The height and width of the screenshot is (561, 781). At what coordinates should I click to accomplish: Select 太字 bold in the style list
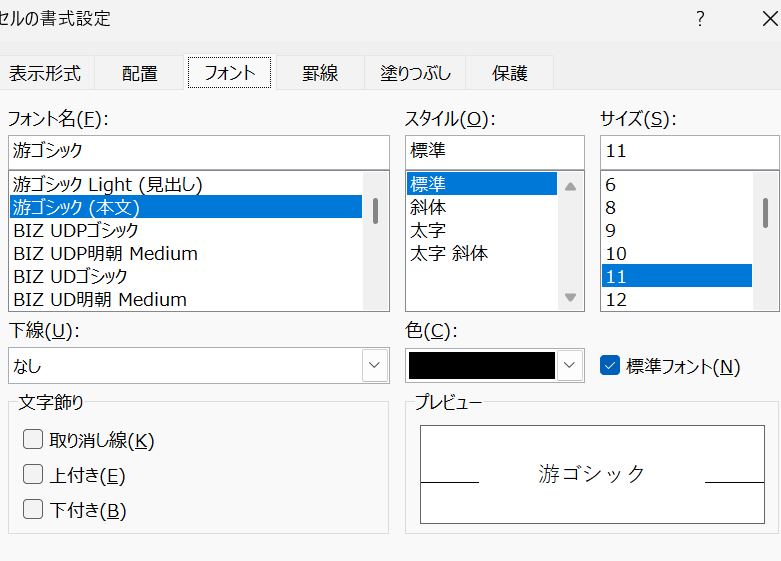(x=428, y=230)
